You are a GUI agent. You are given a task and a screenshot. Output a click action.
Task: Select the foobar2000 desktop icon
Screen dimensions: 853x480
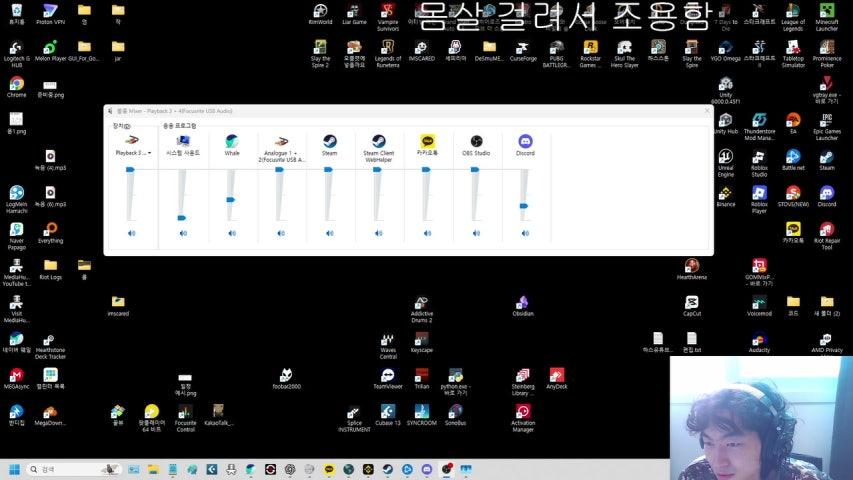(286, 379)
